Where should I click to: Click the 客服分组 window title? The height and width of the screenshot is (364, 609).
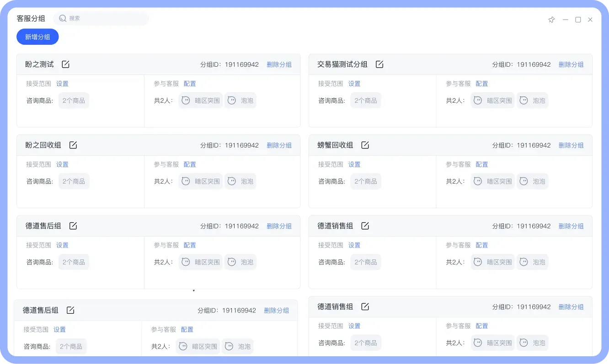pos(31,19)
